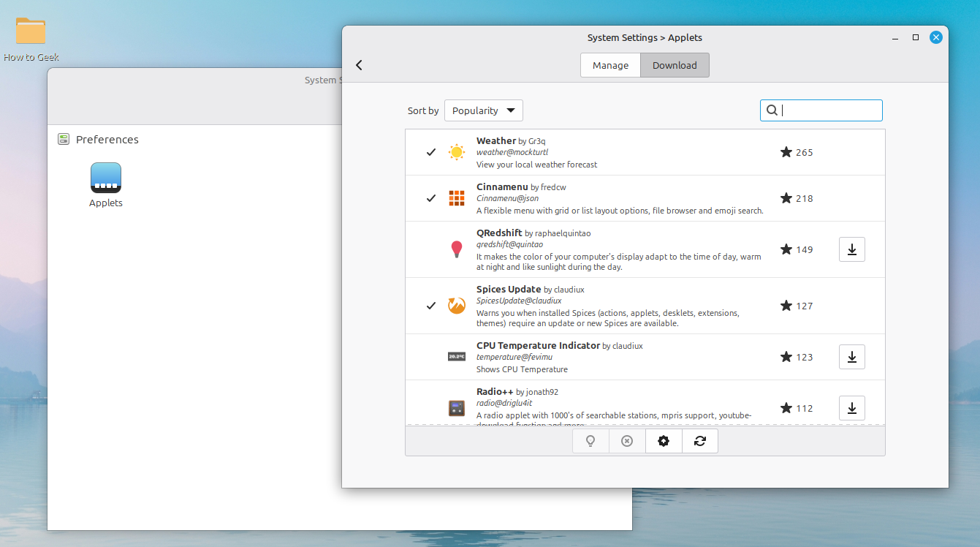Switch to the Manage tab
This screenshot has height=547, width=980.
click(x=610, y=65)
